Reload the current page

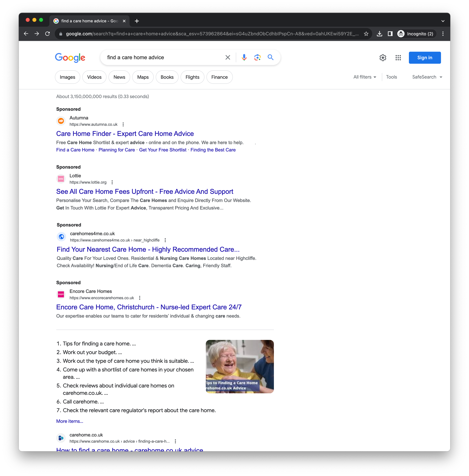pos(47,34)
